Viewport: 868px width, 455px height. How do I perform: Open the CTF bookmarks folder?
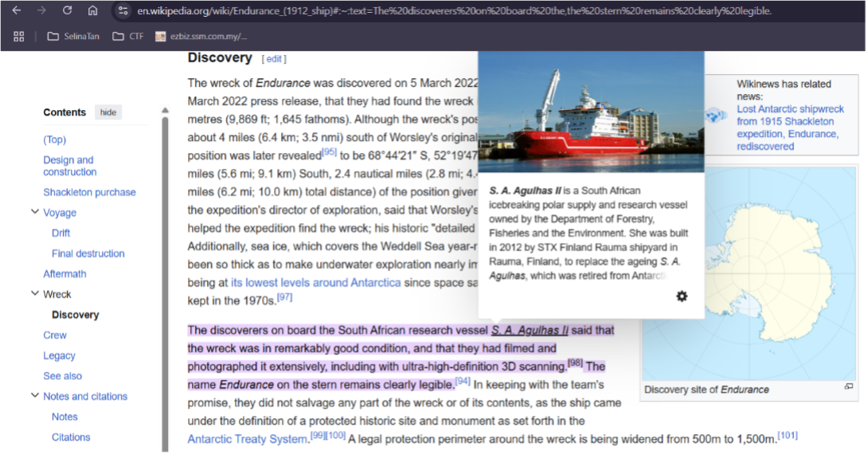click(128, 36)
